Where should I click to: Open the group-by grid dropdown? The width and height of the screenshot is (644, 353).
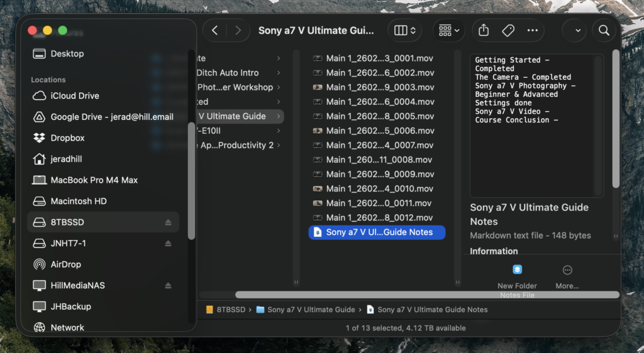click(x=448, y=30)
